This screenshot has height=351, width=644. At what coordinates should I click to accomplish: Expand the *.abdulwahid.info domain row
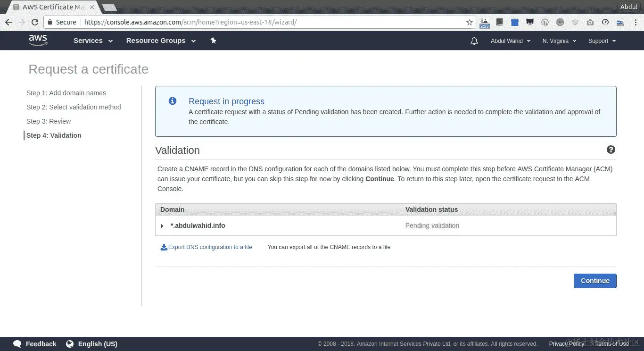pyautogui.click(x=162, y=226)
